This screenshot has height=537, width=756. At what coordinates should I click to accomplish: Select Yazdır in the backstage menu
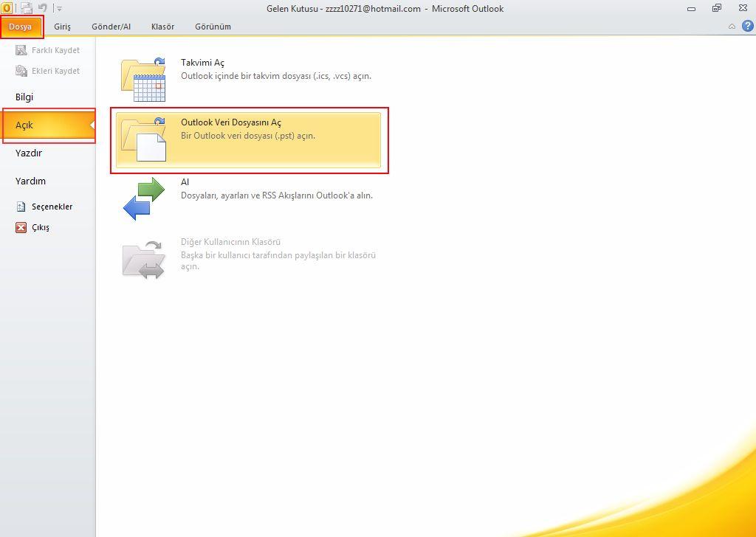[x=29, y=153]
